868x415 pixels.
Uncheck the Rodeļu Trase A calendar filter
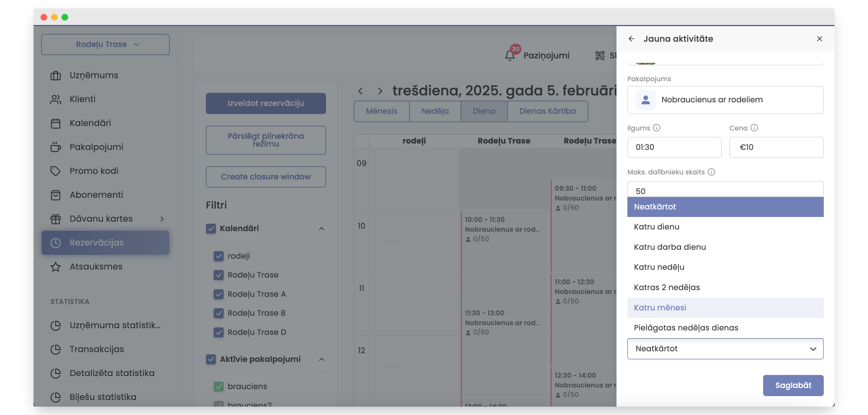pos(219,294)
